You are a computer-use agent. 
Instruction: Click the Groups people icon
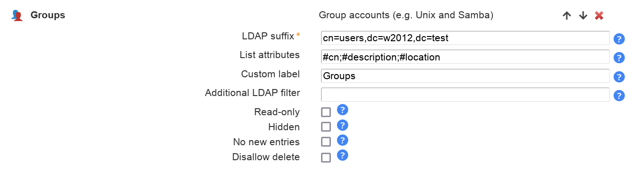click(17, 15)
